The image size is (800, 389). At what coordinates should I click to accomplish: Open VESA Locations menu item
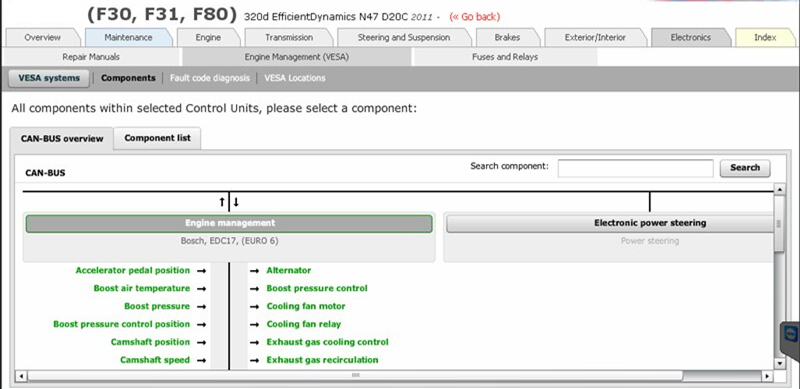pos(295,79)
